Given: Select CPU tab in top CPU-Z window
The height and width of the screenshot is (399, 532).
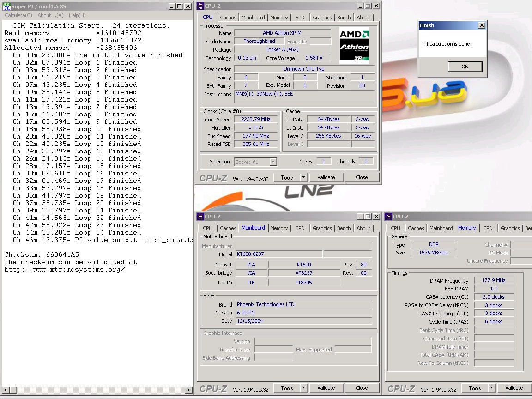Looking at the screenshot, I should coord(207,17).
